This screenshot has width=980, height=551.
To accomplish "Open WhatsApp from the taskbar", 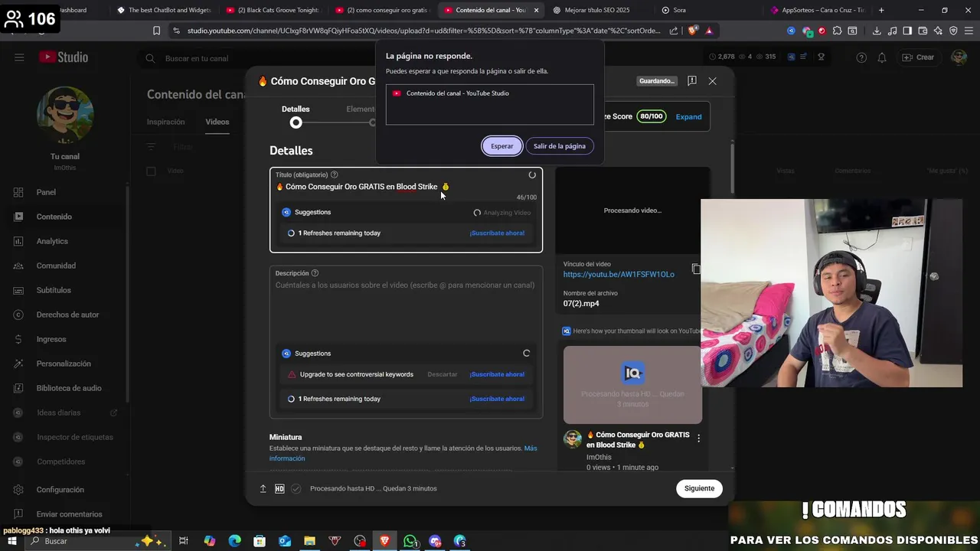I will (410, 541).
